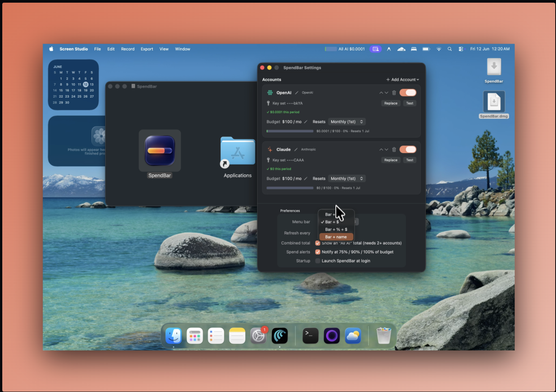The image size is (556, 392).
Task: Click Test for the Claude key
Action: point(410,160)
